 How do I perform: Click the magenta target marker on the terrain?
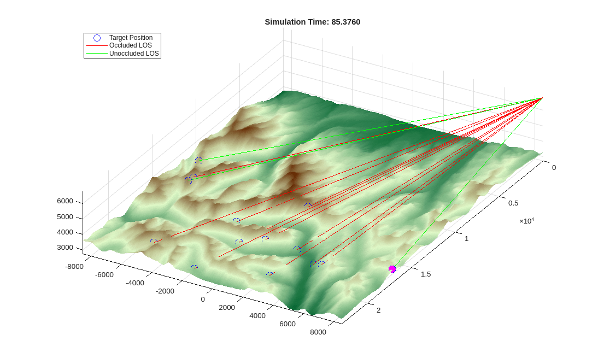(393, 268)
